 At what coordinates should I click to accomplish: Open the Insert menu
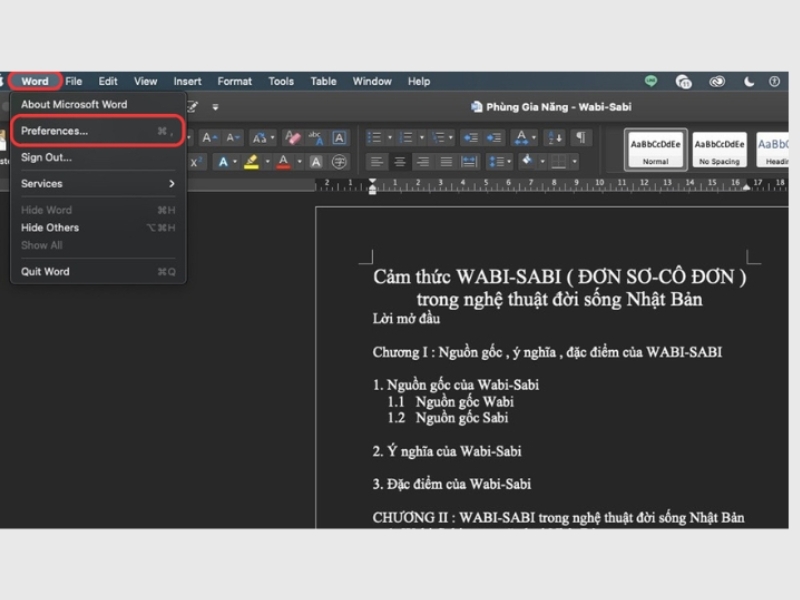187,82
